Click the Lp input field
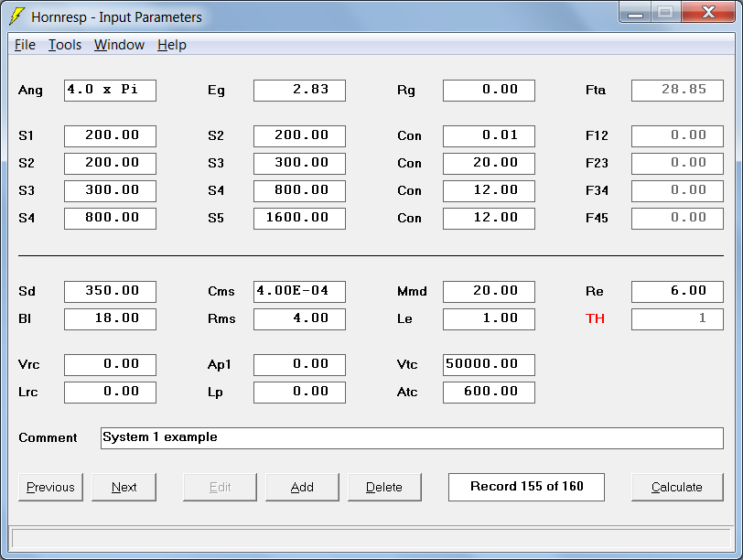This screenshot has width=743, height=560. 299,393
